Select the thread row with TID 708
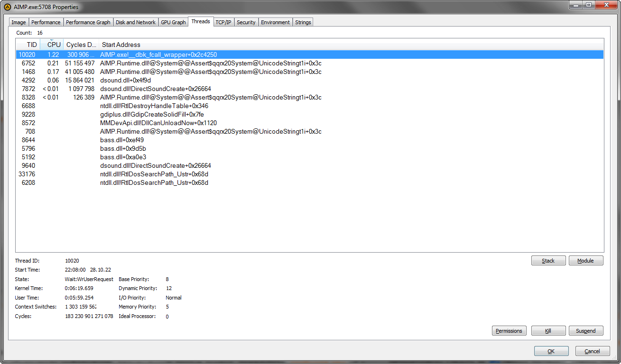The width and height of the screenshot is (621, 364). (309, 131)
